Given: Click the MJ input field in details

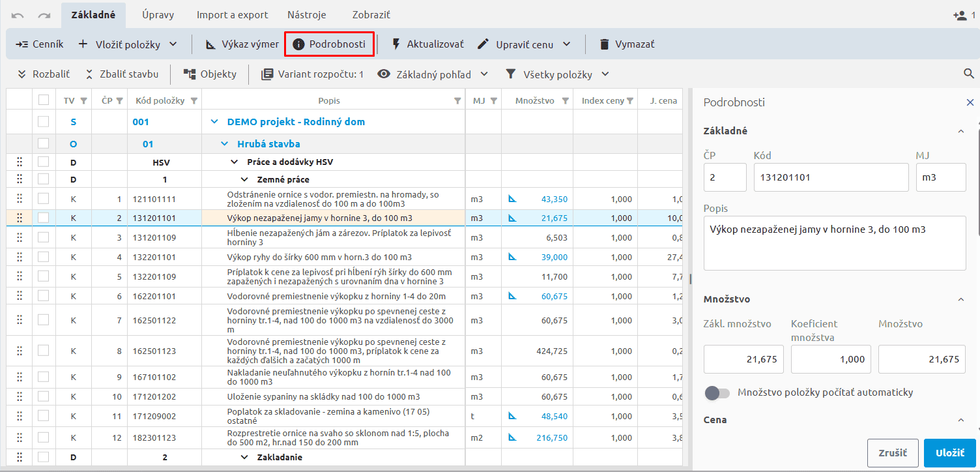Looking at the screenshot, I should [941, 177].
